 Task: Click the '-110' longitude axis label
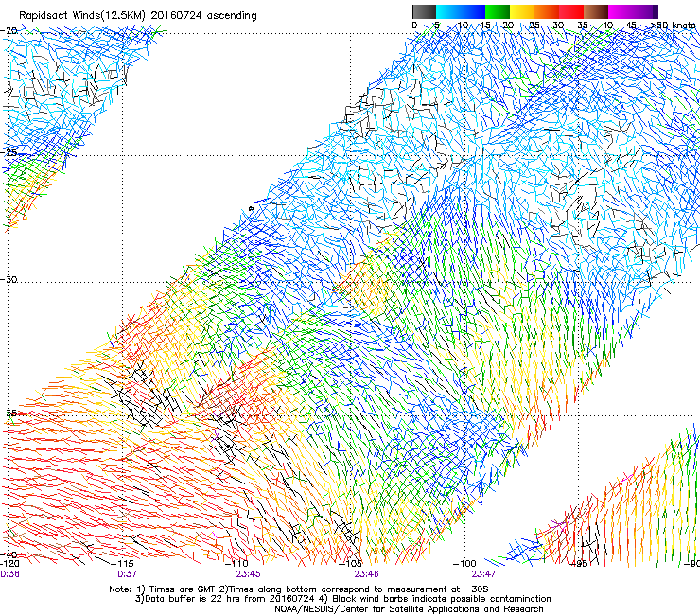pos(237,564)
